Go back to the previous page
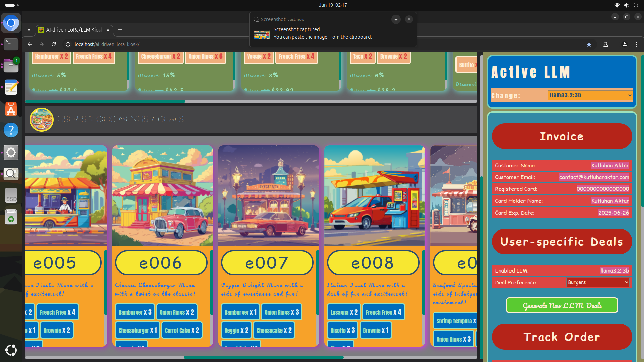 point(30,44)
